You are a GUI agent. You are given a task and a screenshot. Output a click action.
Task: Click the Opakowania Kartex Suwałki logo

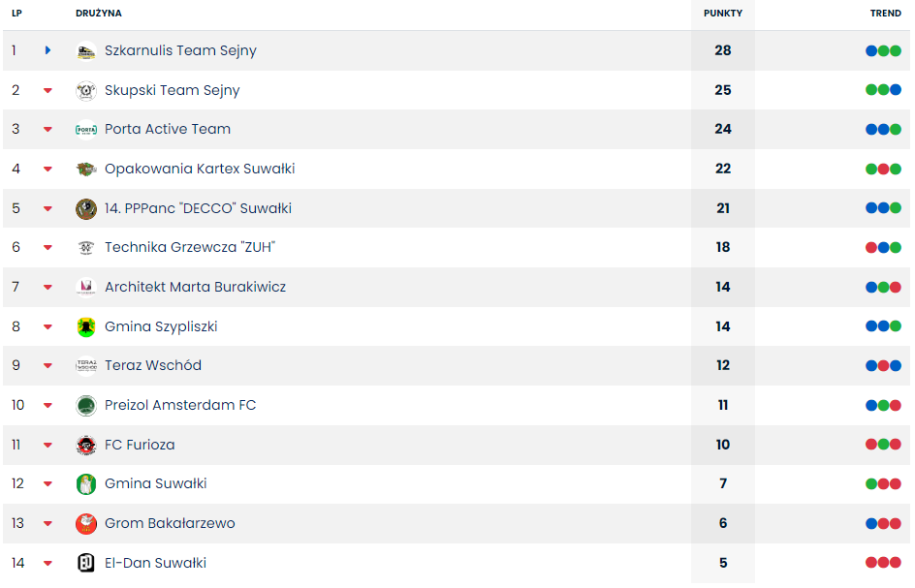click(x=86, y=169)
